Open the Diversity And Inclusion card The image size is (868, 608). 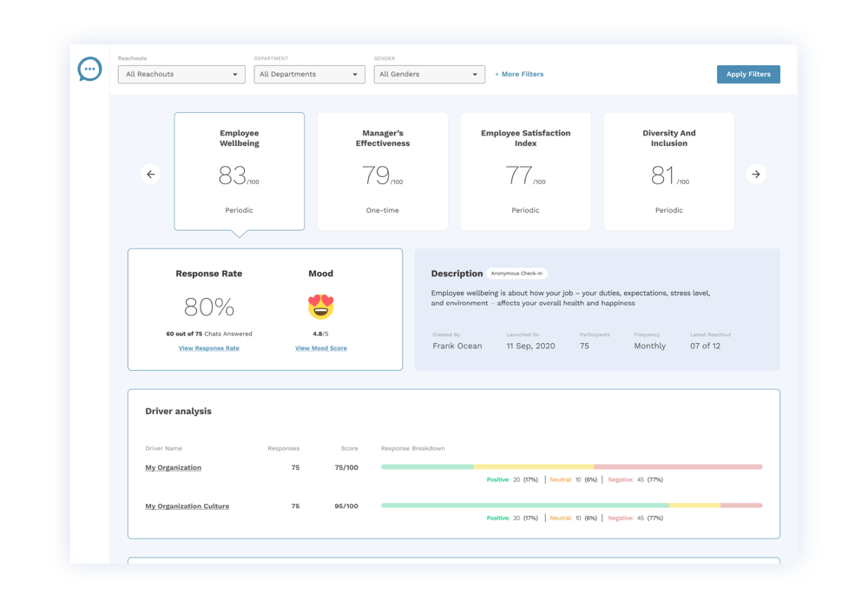pos(668,171)
